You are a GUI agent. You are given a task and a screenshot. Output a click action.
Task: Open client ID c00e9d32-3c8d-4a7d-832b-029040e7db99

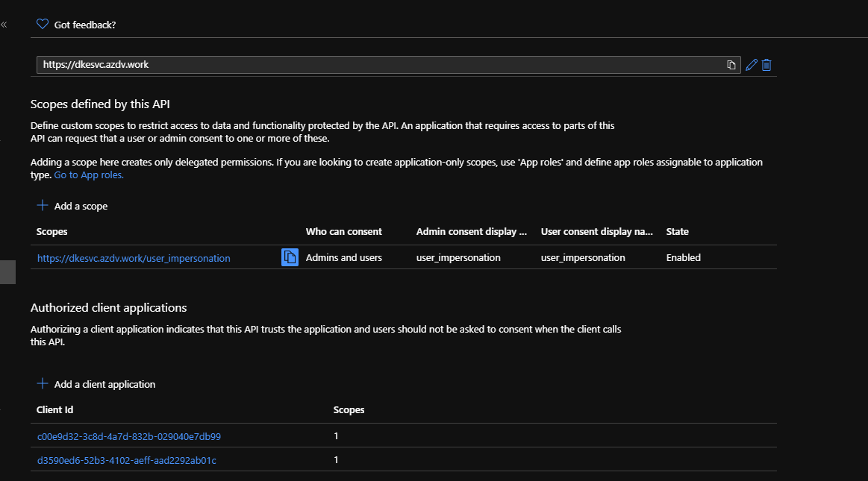[x=128, y=436]
